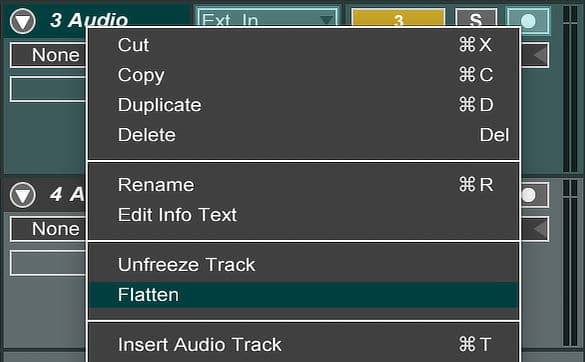Image resolution: width=585 pixels, height=362 pixels.
Task: Solo track 3 with the S button
Action: (476, 18)
